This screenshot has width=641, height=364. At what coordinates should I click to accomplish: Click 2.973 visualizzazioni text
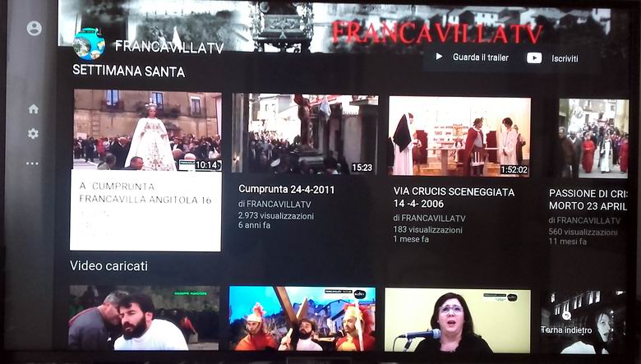tap(276, 216)
